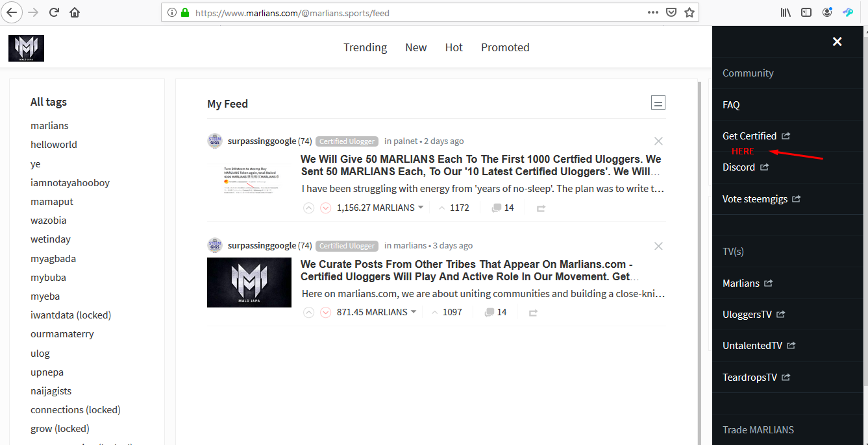Open the Get Certified link
This screenshot has width=868, height=445.
pyautogui.click(x=756, y=136)
